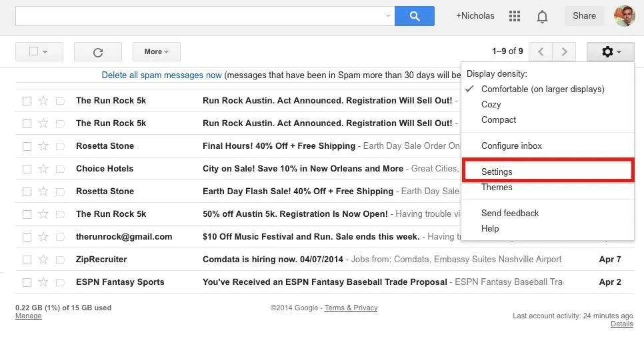
Task: Show search options arrow in search box
Action: click(388, 16)
